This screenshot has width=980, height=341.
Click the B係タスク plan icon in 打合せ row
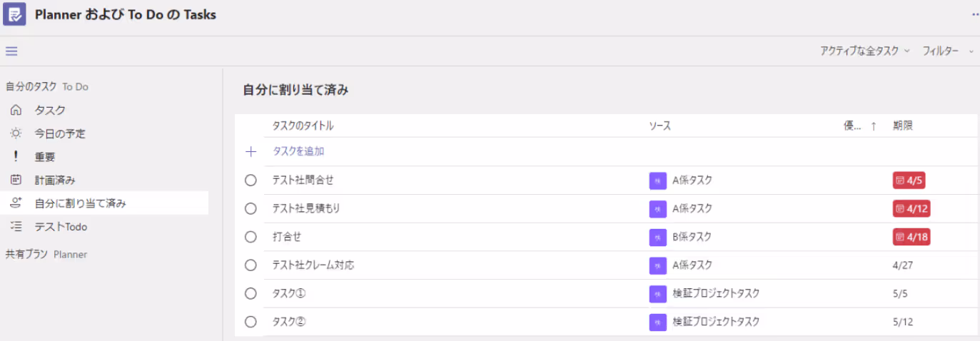(x=658, y=237)
